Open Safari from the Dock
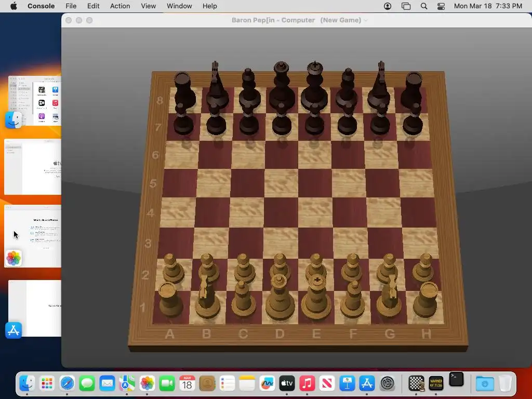 coord(67,383)
